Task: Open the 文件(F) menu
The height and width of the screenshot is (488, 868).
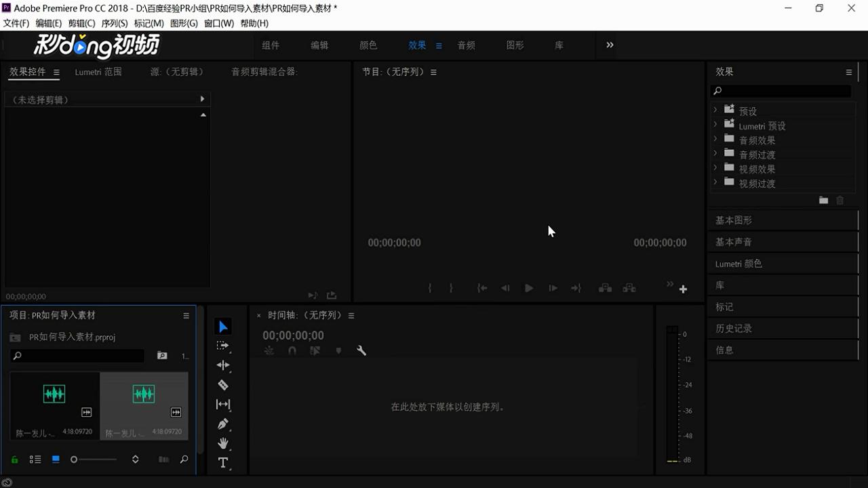Action: pyautogui.click(x=16, y=23)
